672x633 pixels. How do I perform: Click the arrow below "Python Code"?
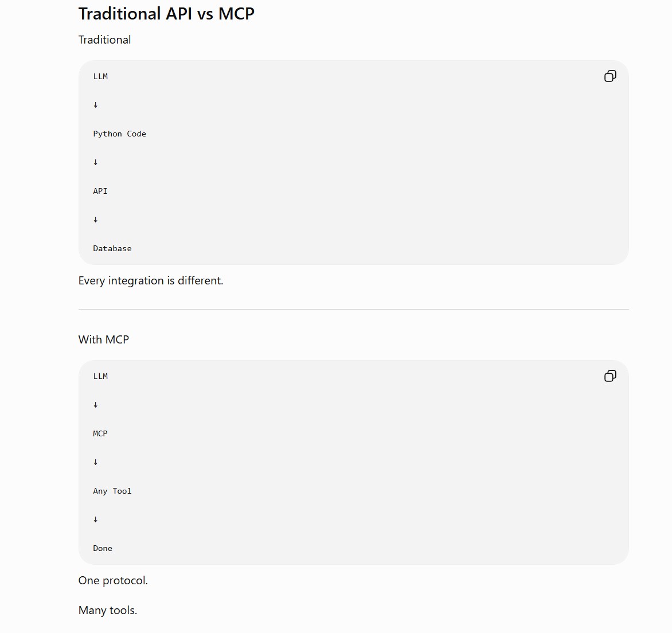(x=96, y=162)
